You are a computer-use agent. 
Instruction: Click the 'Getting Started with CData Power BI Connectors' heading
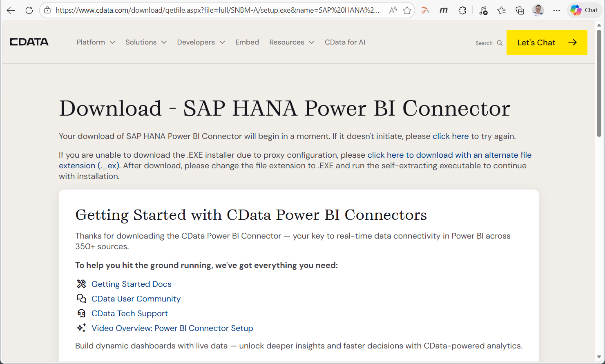[251, 215]
